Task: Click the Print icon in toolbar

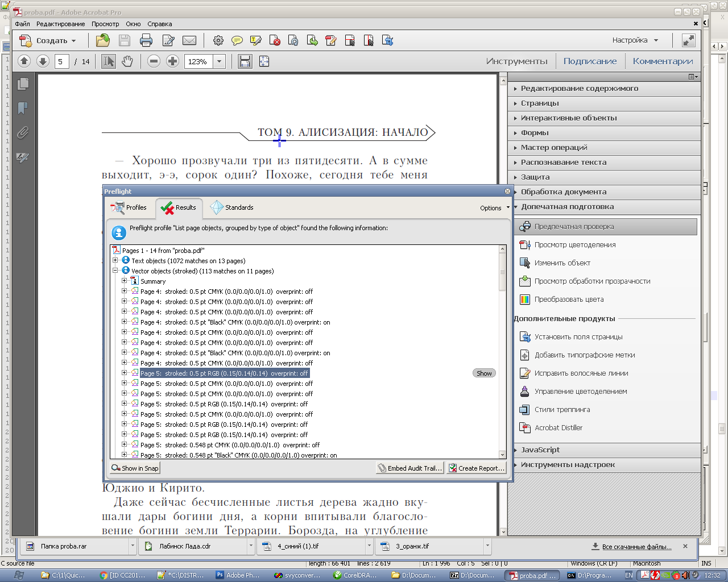Action: tap(146, 40)
